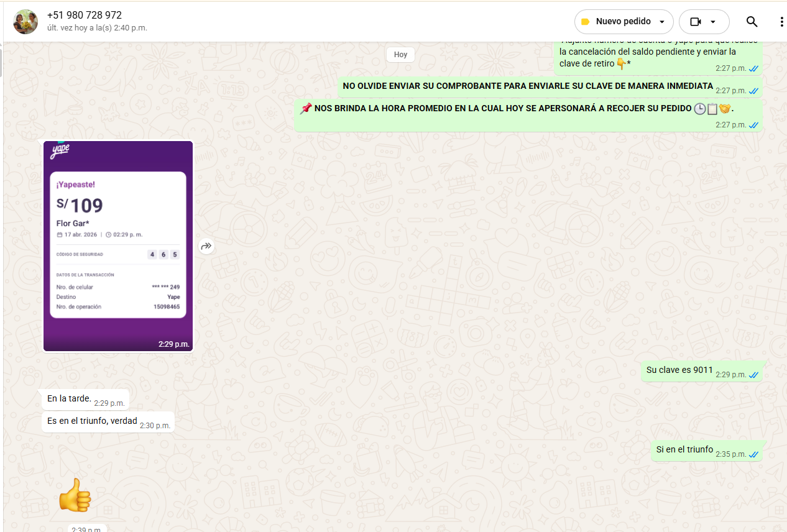
Task: Click the search magnifier icon
Action: (x=752, y=22)
